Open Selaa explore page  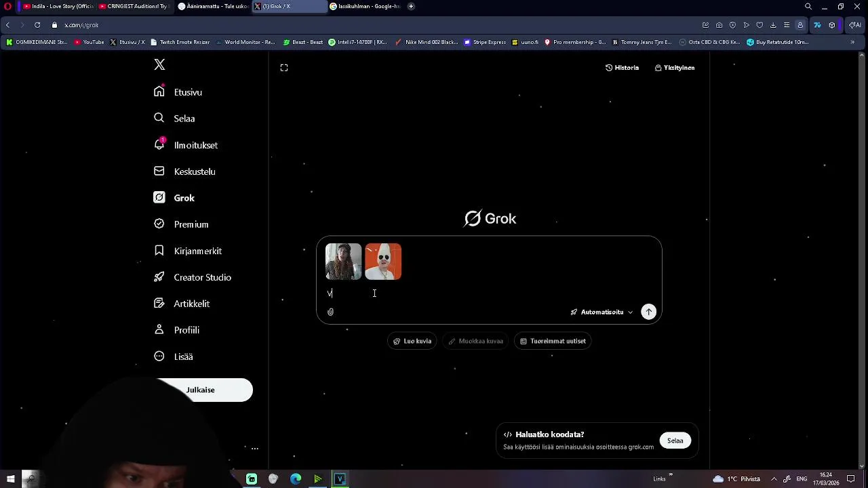[174, 119]
